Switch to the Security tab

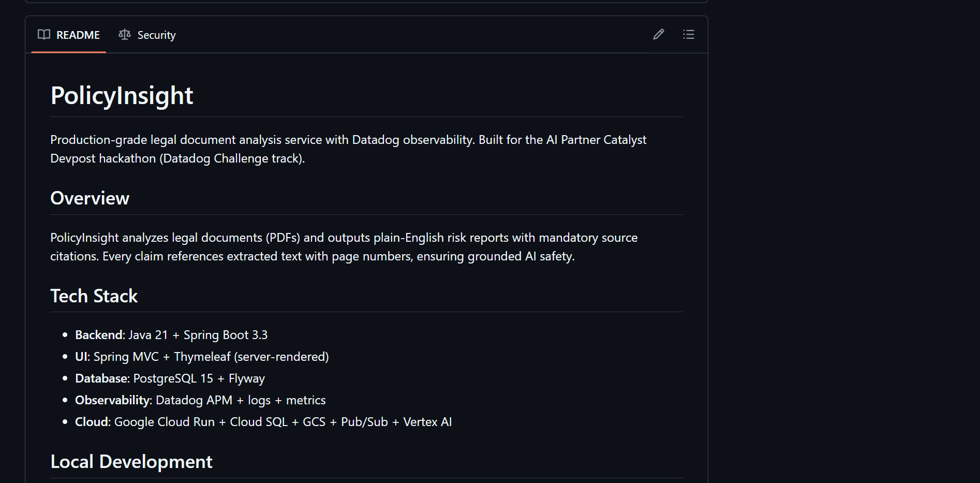tap(147, 35)
